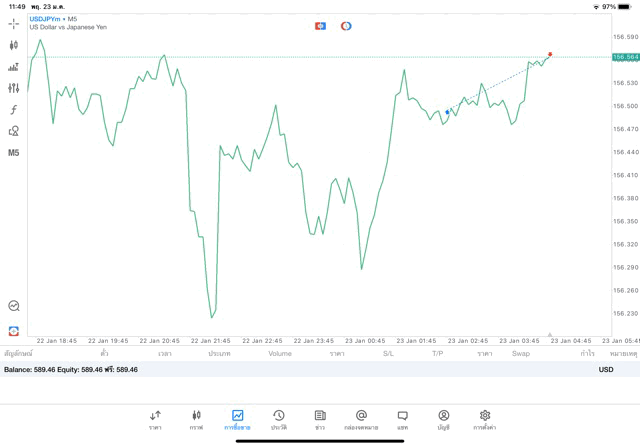Switch to the กราฟ chart tab
This screenshot has height=447, width=640.
coord(196,419)
